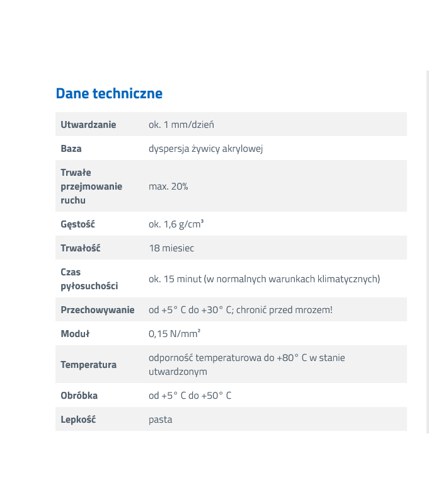The height and width of the screenshot is (504, 441).
Task: Click the "Moduł" row label
Action: click(75, 334)
